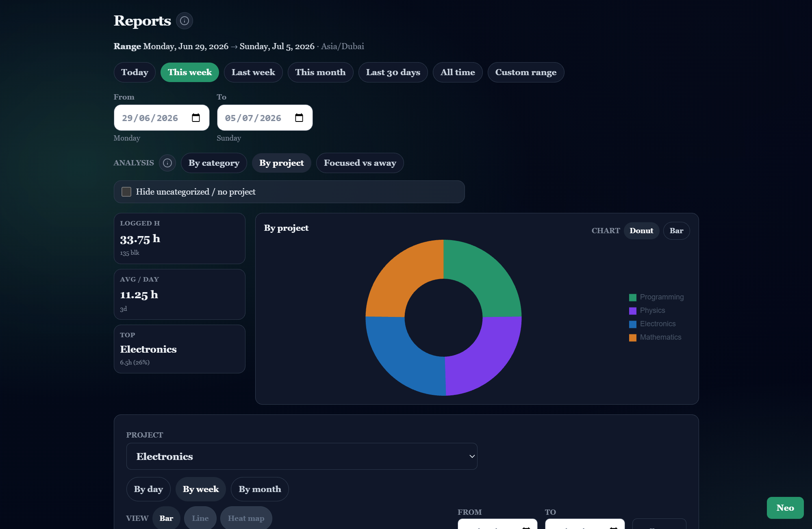Open the Focused vs away analysis
The height and width of the screenshot is (529, 812).
click(360, 163)
